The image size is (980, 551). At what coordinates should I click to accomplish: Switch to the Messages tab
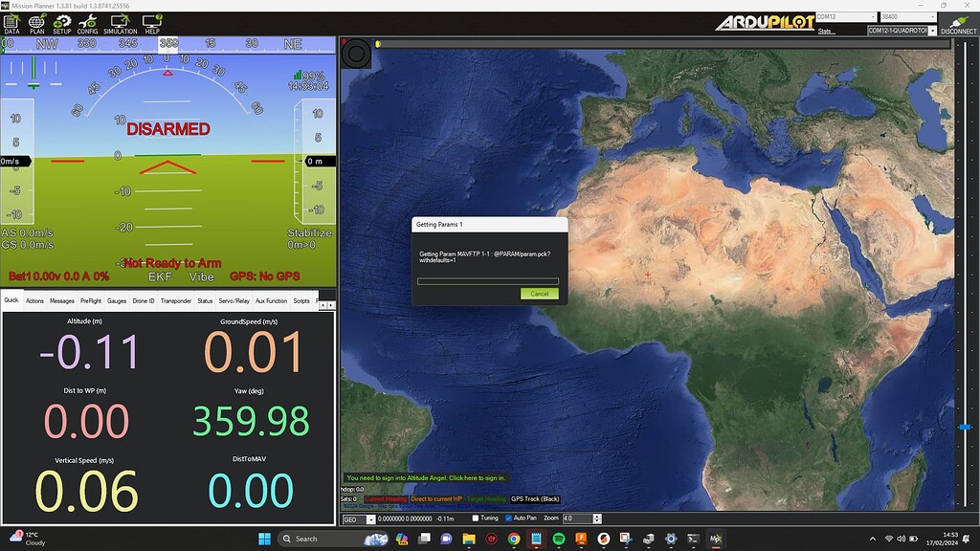[62, 300]
